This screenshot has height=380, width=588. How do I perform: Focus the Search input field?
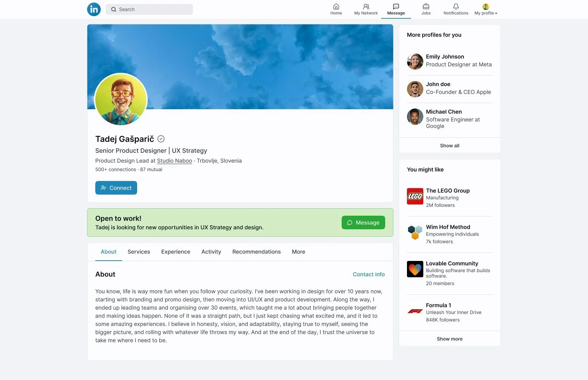pyautogui.click(x=149, y=10)
